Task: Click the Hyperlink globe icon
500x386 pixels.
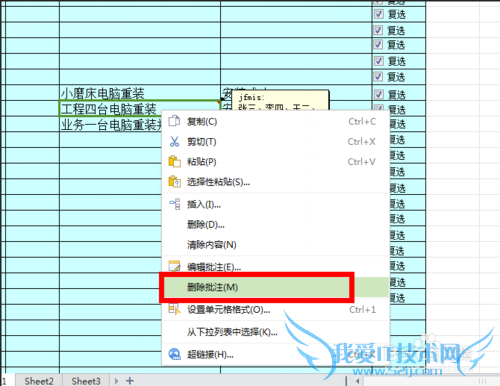Action: pos(174,354)
